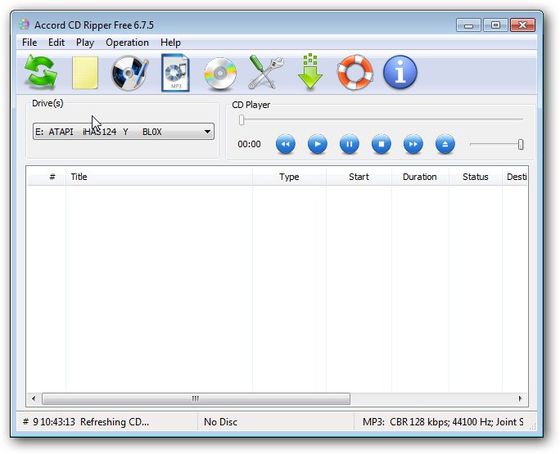Stop CD playback with stop button

381,144
